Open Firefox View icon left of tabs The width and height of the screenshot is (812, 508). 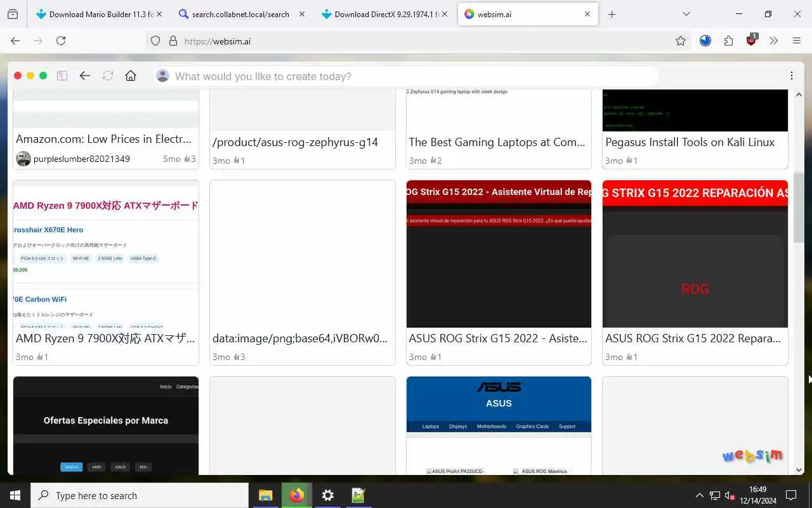pos(12,14)
